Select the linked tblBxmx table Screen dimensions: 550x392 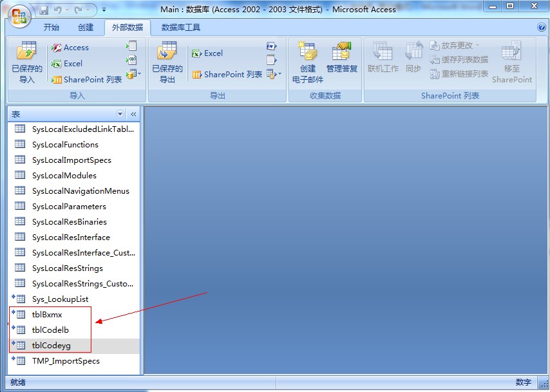point(74,314)
